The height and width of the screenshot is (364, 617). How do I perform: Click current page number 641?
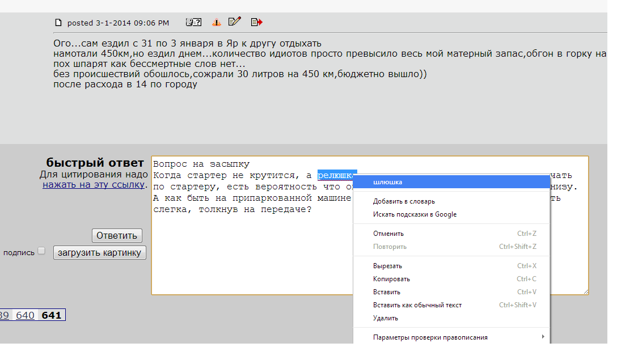pos(52,315)
